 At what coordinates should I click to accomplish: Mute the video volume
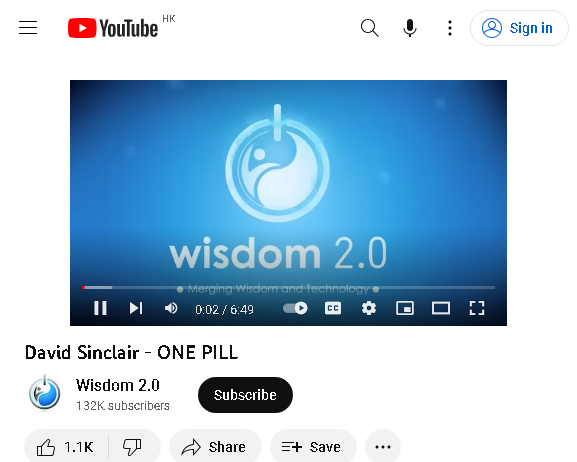171,308
